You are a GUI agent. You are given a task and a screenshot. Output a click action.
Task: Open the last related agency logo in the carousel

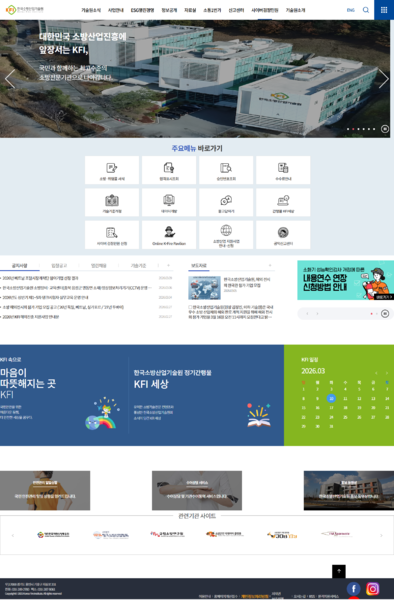(336, 534)
